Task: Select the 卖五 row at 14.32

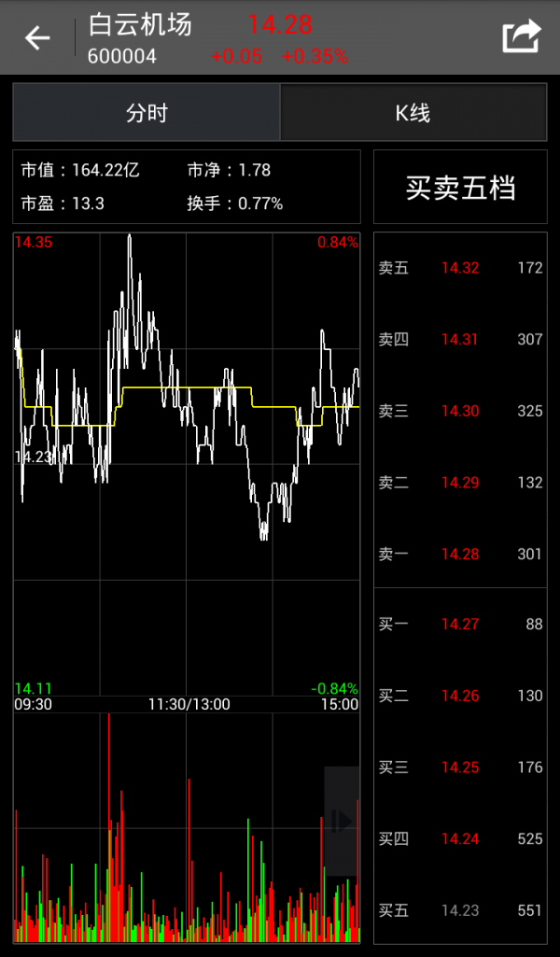Action: click(460, 268)
